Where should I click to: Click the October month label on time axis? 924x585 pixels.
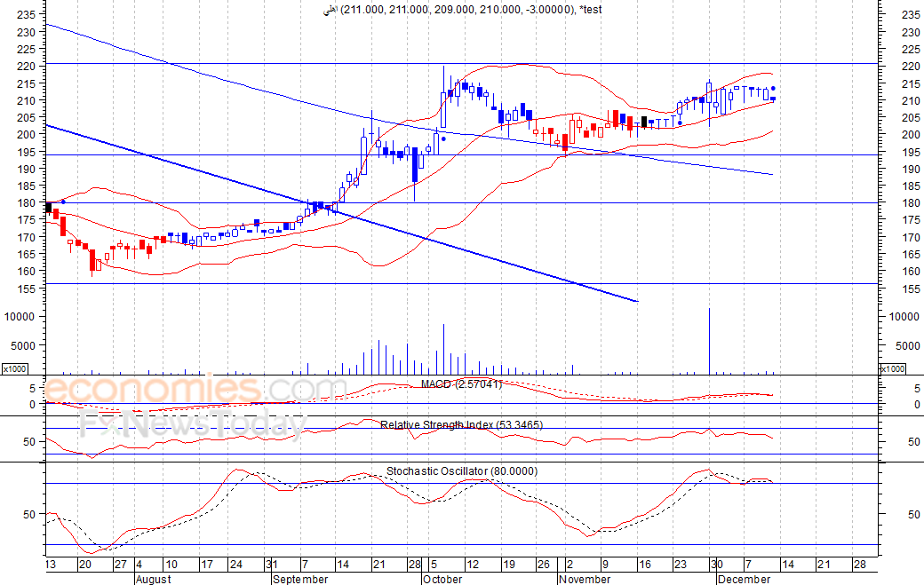click(x=442, y=579)
